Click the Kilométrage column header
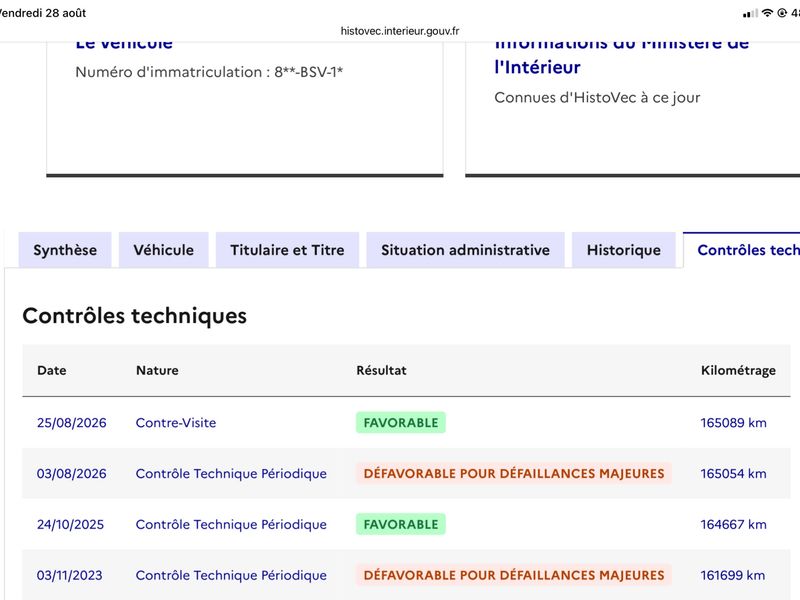This screenshot has width=800, height=600. [x=738, y=370]
